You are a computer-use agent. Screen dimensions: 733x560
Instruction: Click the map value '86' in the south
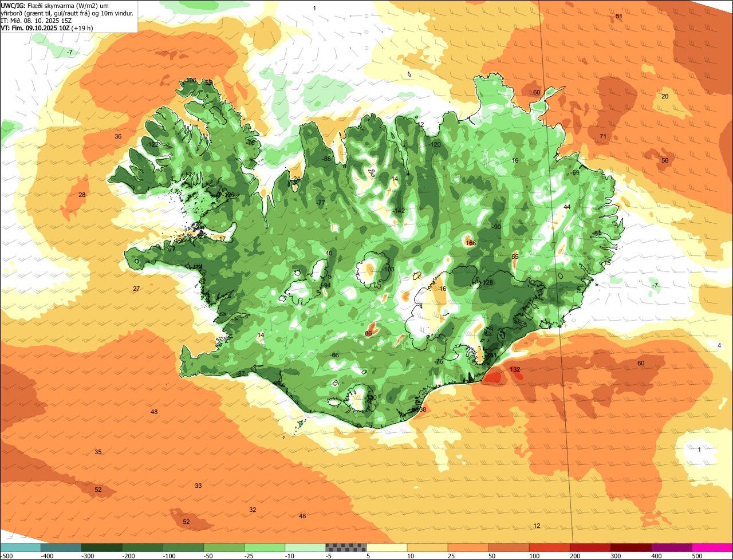(368, 334)
